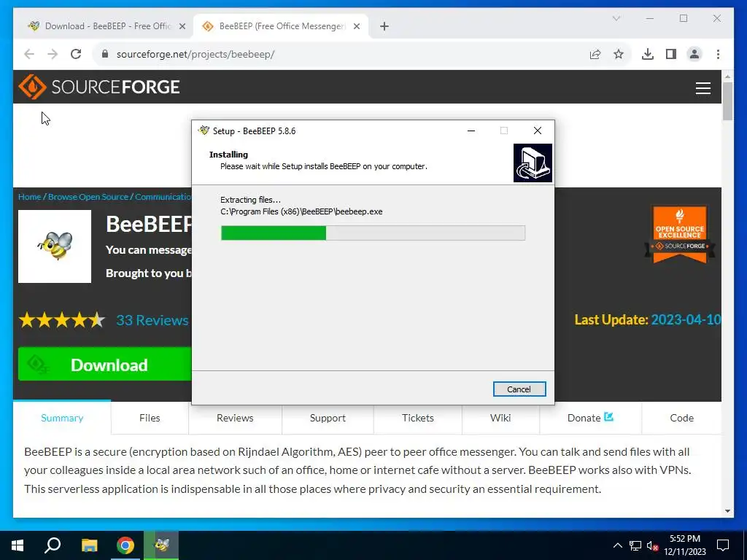Viewport: 747px width, 560px height.
Task: Click the green Download button
Action: [104, 365]
